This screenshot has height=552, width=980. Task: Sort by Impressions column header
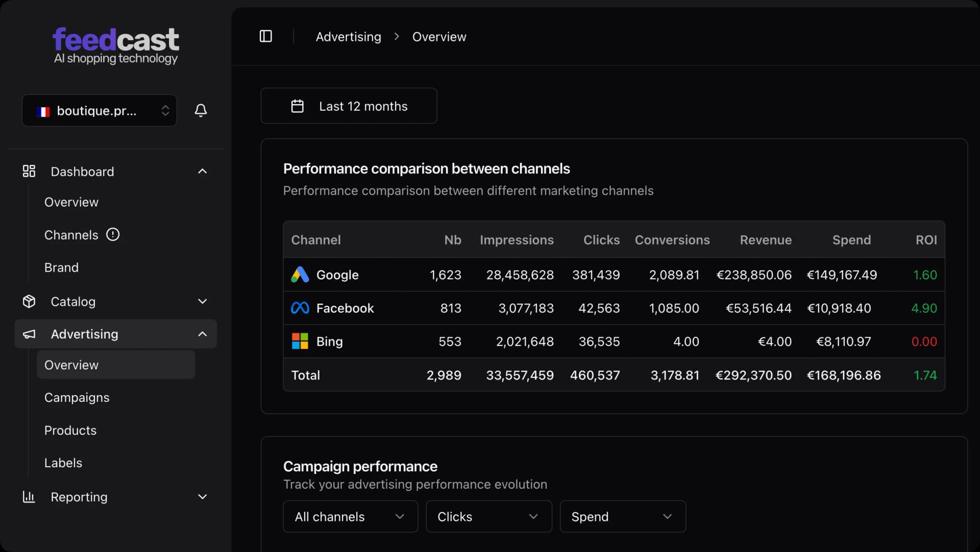517,240
